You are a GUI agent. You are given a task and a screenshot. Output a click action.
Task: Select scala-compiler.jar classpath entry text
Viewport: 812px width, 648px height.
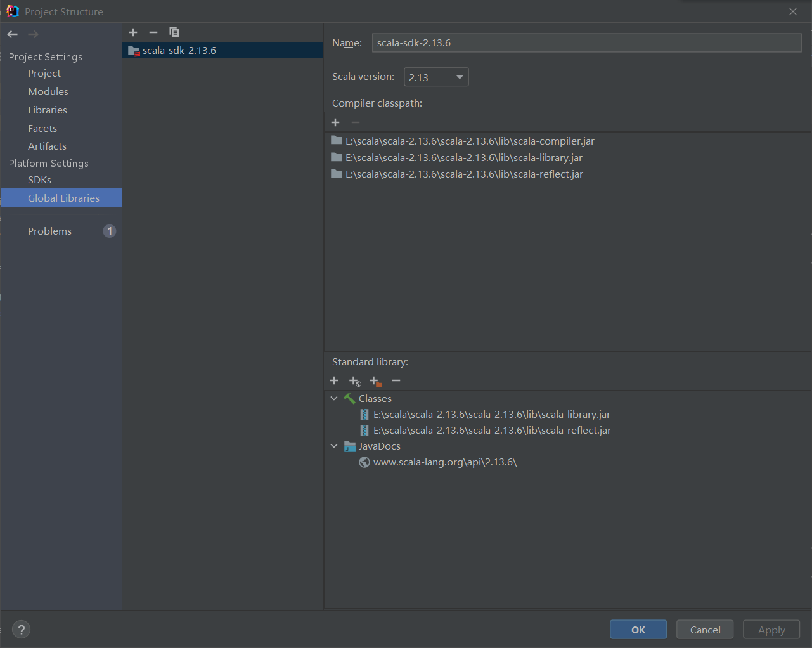click(470, 141)
